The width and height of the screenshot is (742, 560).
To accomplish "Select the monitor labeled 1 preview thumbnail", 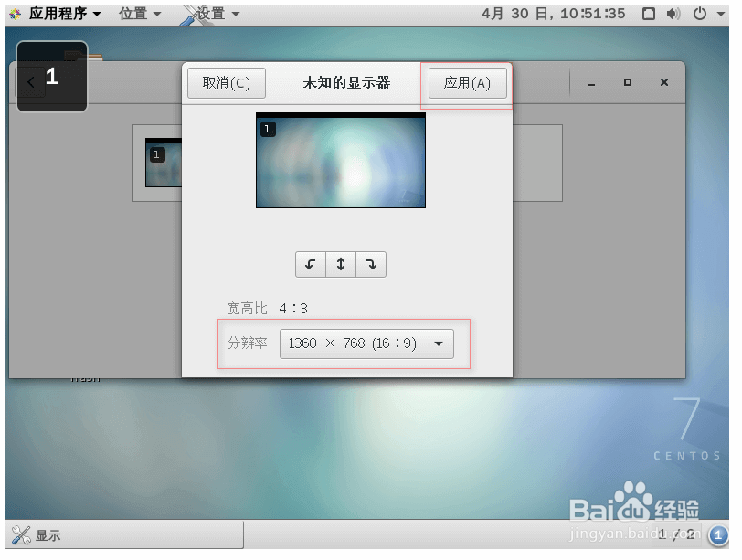I will [x=340, y=159].
